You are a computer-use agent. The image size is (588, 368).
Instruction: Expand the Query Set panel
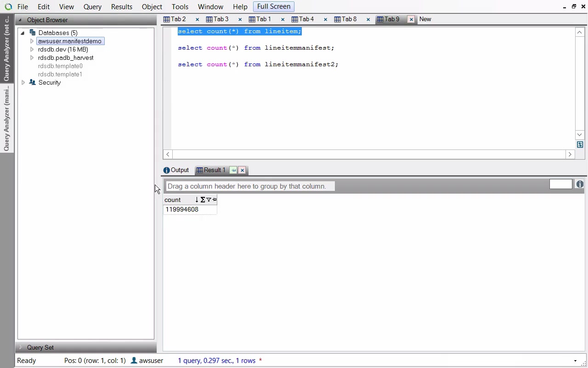tap(20, 347)
